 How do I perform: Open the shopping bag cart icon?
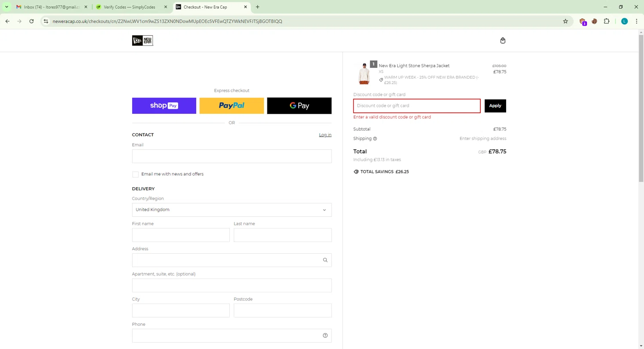(503, 40)
